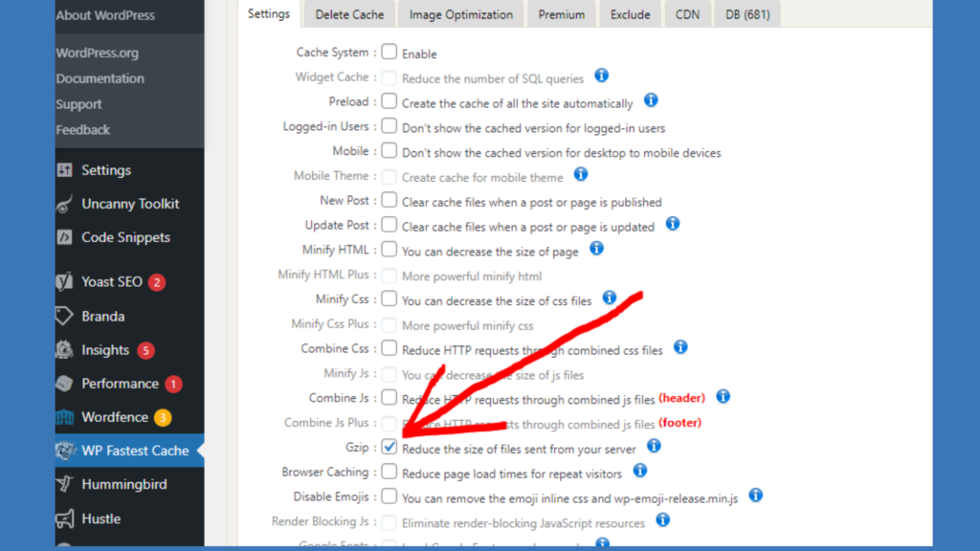Click the Uncanny Toolkit sidebar icon
The width and height of the screenshot is (980, 551).
(64, 204)
